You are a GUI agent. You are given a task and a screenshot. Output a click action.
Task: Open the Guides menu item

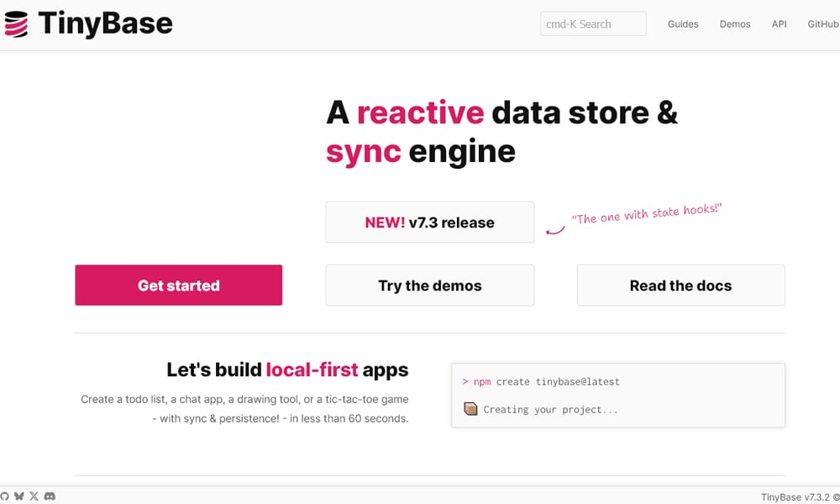(683, 24)
